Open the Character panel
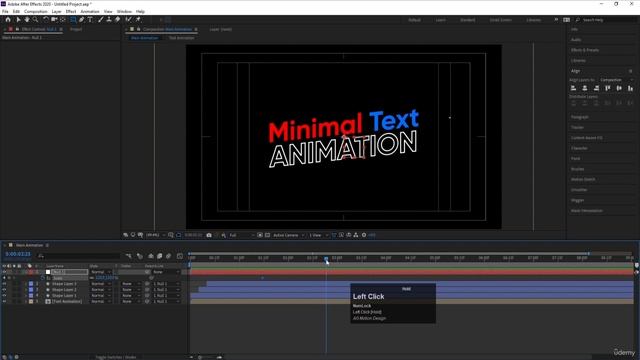 [579, 148]
